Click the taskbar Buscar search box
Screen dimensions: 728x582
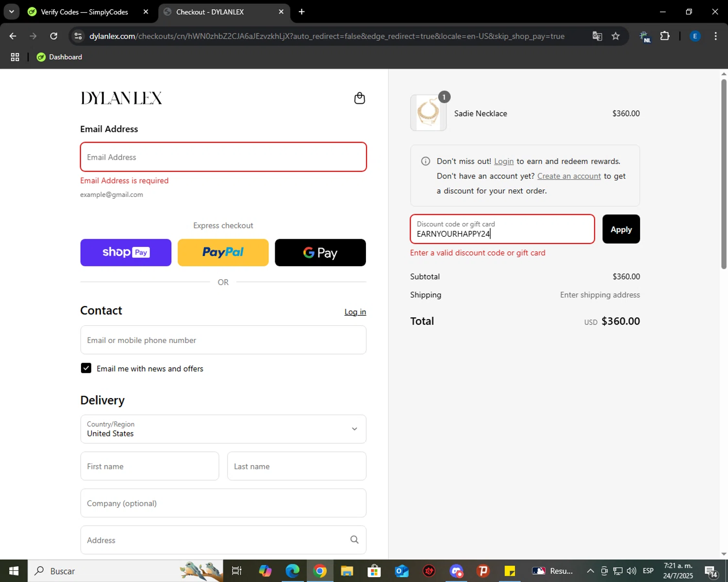(x=125, y=571)
